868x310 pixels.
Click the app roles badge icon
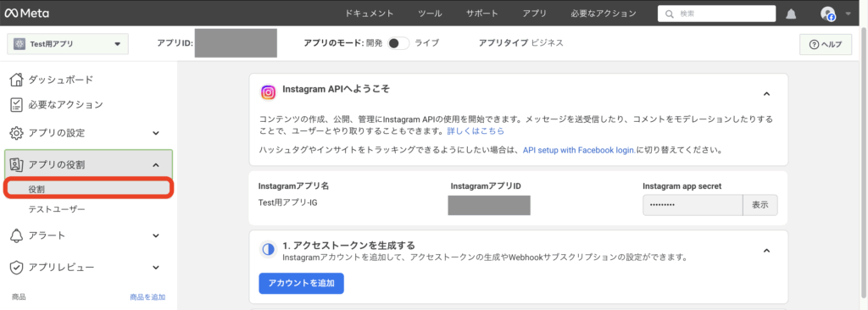tap(17, 164)
